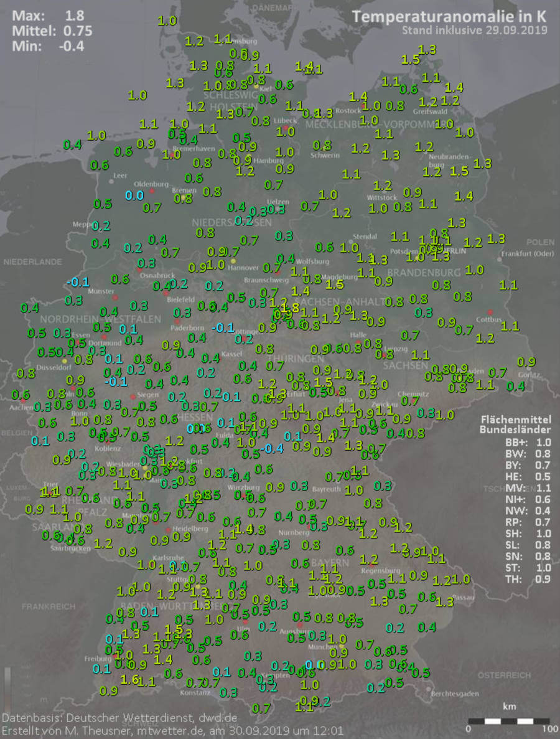Viewport: 560px width, 739px height.
Task: Click the 'Saarbrücken' city label
Action: 70,548
